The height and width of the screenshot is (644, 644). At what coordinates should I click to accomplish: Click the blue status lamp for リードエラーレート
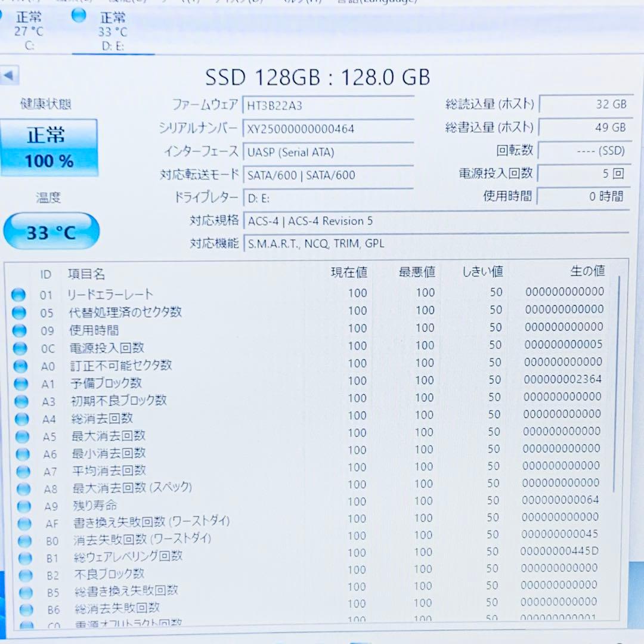click(x=18, y=293)
